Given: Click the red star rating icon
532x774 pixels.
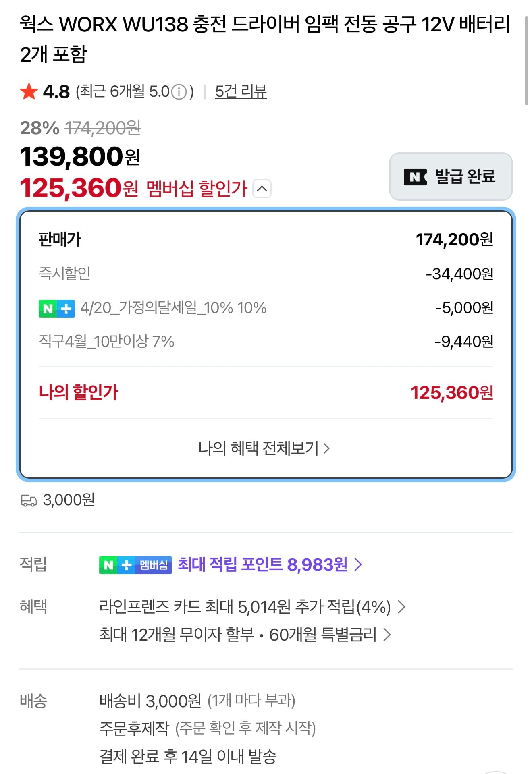Looking at the screenshot, I should (29, 91).
